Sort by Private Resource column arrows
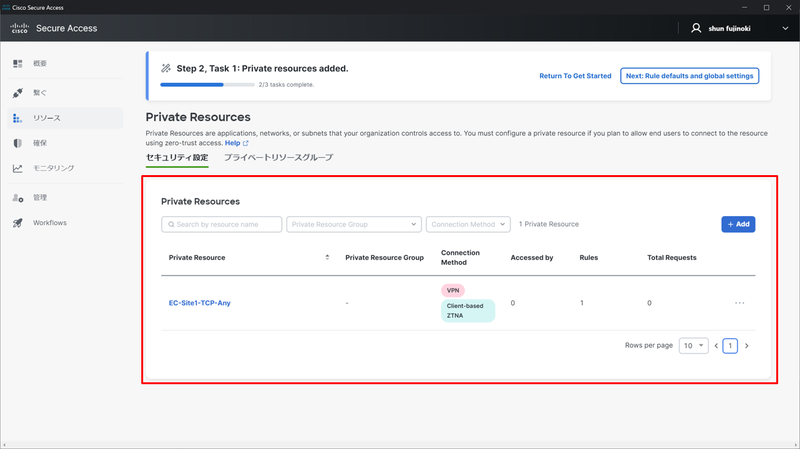This screenshot has height=449, width=800. click(x=327, y=258)
